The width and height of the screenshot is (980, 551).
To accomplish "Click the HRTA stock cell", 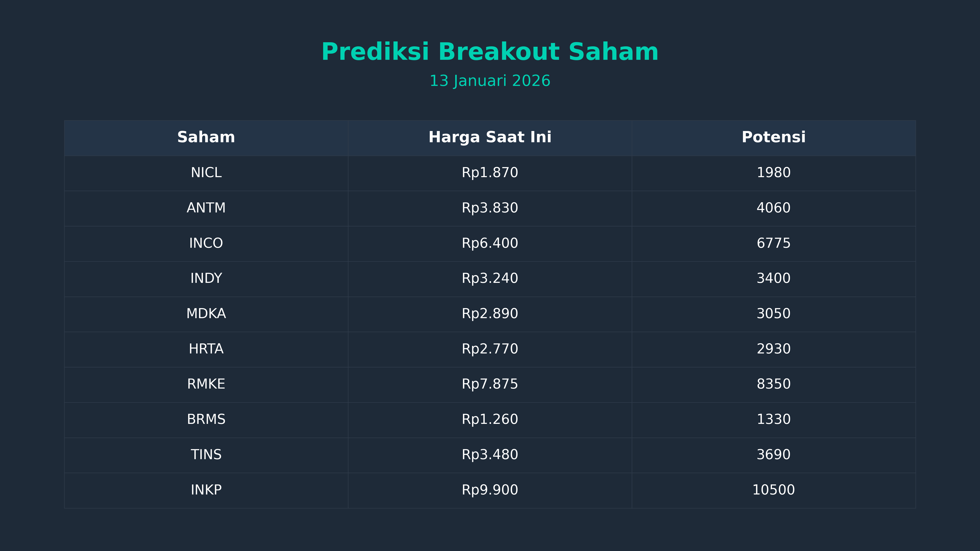I will [x=206, y=349].
